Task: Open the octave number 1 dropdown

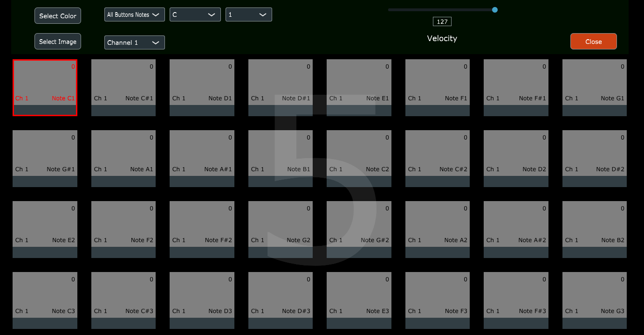Action: pos(248,15)
